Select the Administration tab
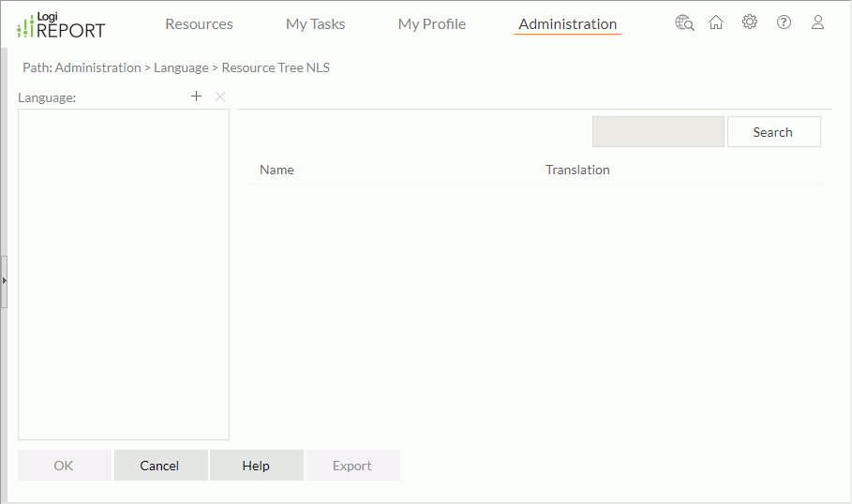Viewport: 852px width, 504px height. 567,24
